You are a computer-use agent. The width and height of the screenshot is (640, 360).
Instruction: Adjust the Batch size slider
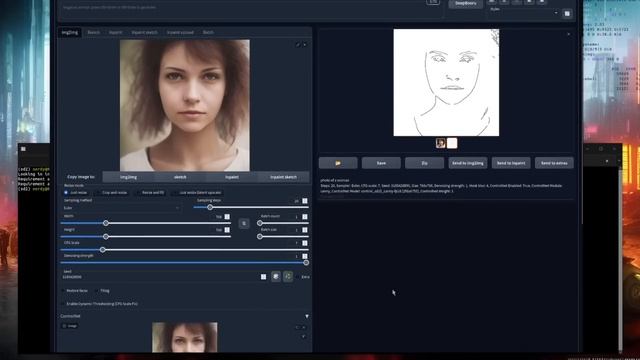tap(283, 237)
